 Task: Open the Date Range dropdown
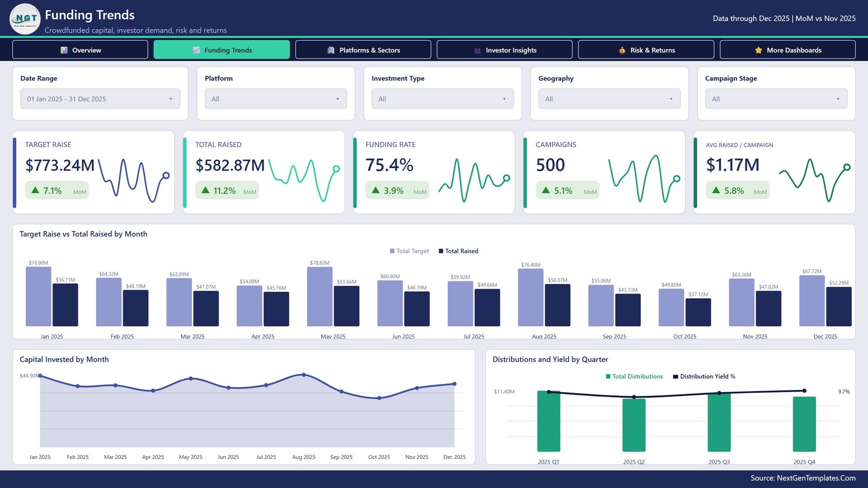(100, 99)
